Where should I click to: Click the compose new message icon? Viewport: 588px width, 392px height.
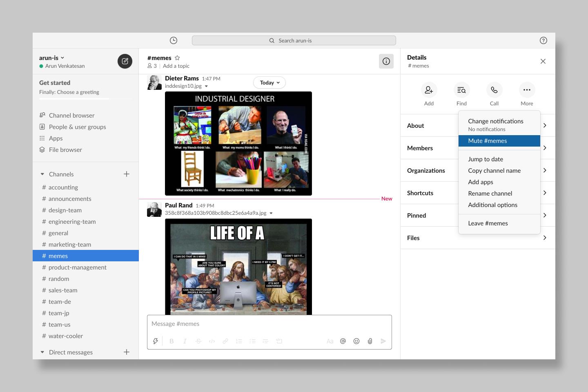pos(125,61)
